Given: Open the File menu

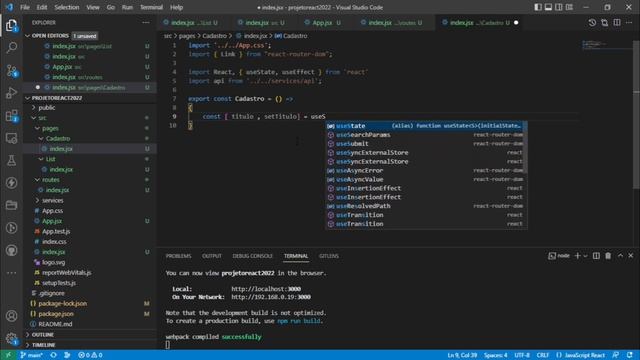Looking at the screenshot, I should tap(25, 7).
